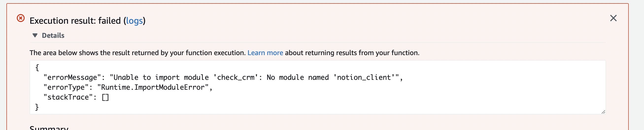Screen dimensions: 644x130
Task: Follow the Learn more link
Action: pyautogui.click(x=265, y=53)
